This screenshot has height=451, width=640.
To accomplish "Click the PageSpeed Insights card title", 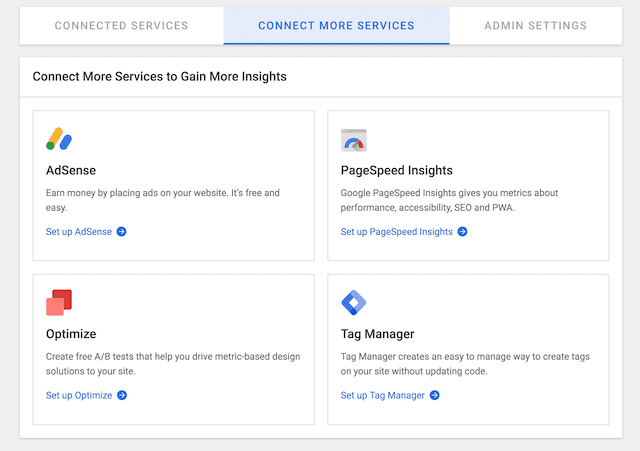I will [397, 170].
